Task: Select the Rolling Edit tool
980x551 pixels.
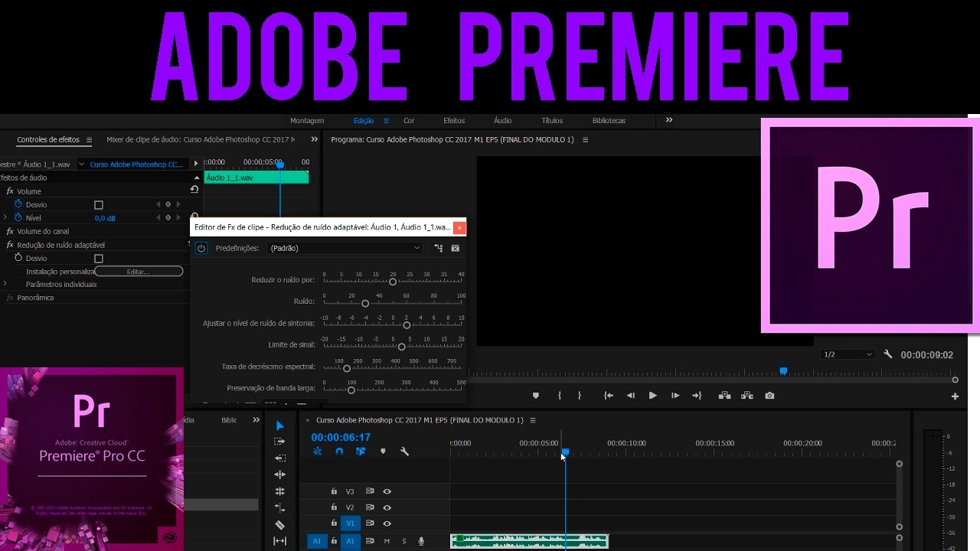Action: click(279, 491)
